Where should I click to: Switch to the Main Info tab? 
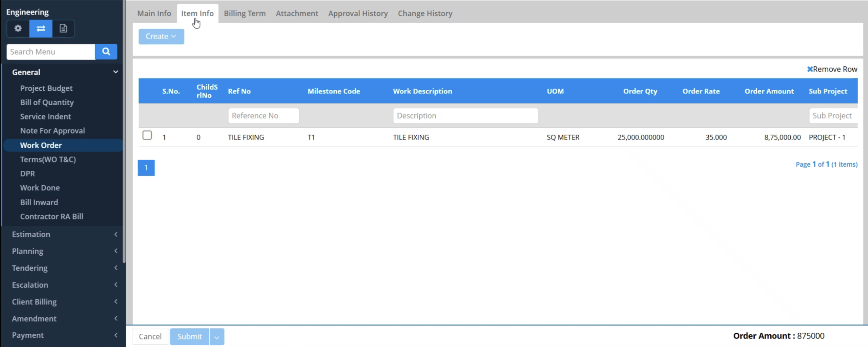coord(154,13)
